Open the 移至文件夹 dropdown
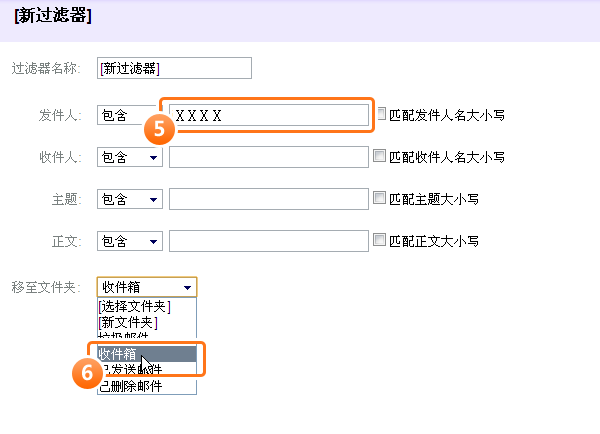 click(147, 287)
